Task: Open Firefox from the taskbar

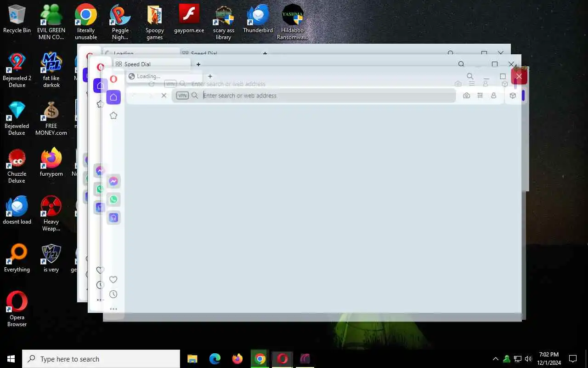Action: [x=237, y=359]
